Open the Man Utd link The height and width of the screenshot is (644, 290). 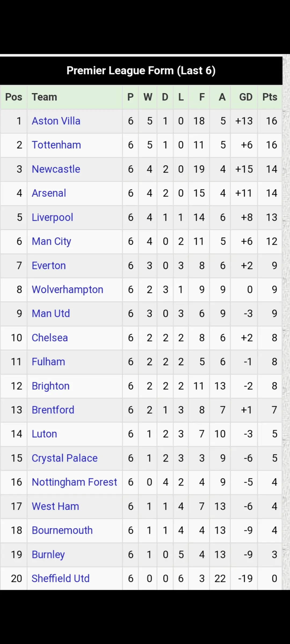pos(51,313)
